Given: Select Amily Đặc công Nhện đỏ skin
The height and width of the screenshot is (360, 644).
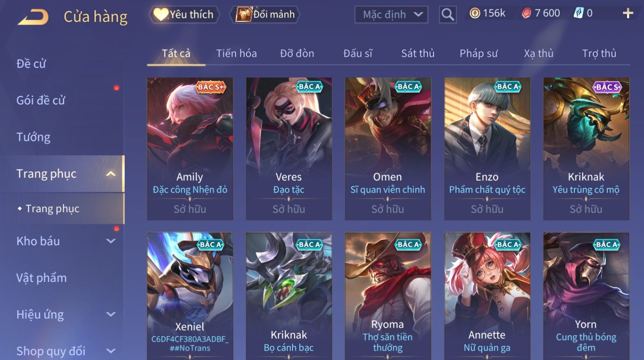Looking at the screenshot, I should click(x=190, y=149).
